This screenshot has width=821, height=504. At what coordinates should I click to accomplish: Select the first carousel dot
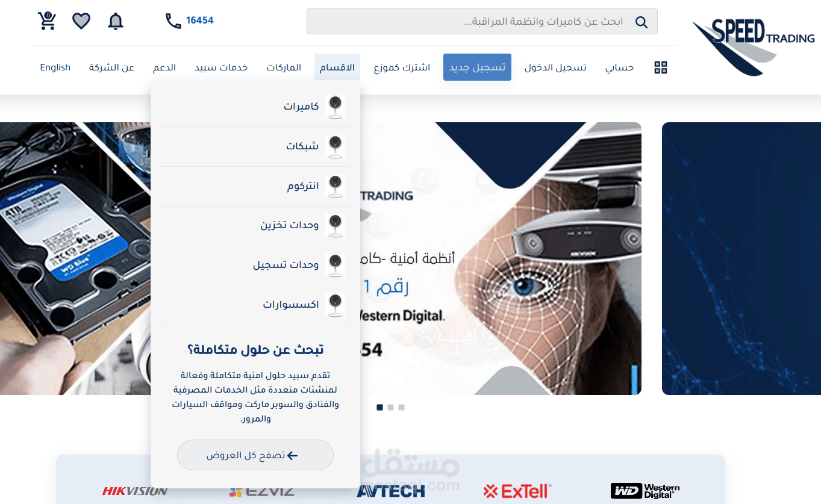(379, 408)
